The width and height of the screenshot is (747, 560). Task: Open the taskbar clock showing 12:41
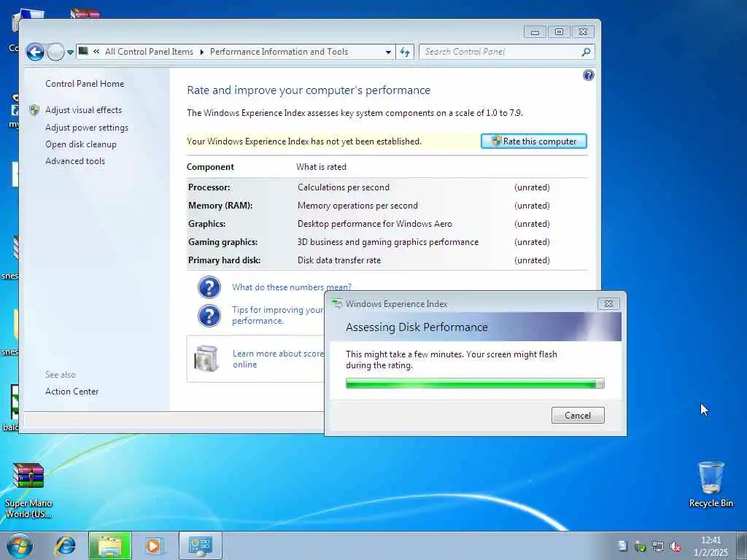(711, 546)
